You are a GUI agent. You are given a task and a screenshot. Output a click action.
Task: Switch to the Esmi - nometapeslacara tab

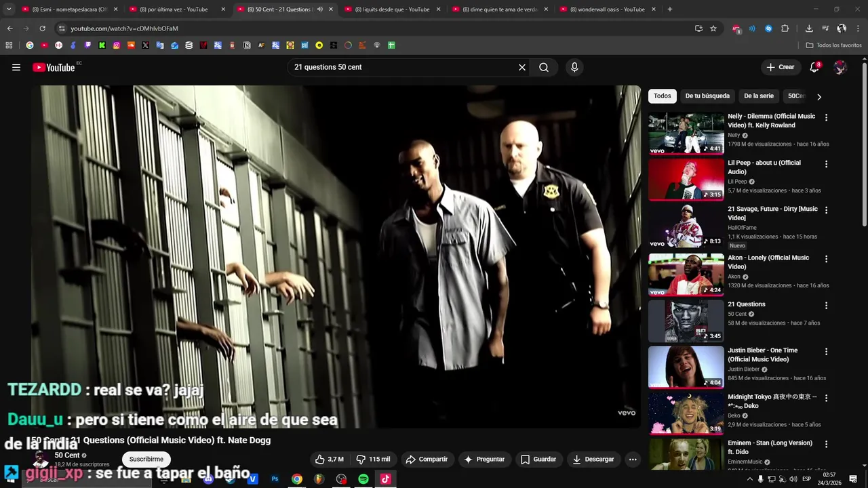coord(70,9)
